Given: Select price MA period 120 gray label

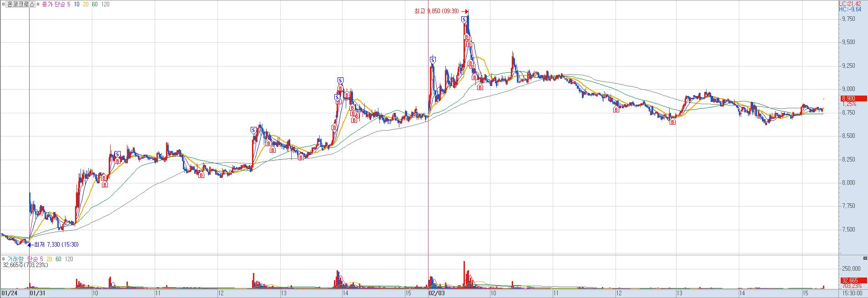Looking at the screenshot, I should pyautogui.click(x=106, y=4).
